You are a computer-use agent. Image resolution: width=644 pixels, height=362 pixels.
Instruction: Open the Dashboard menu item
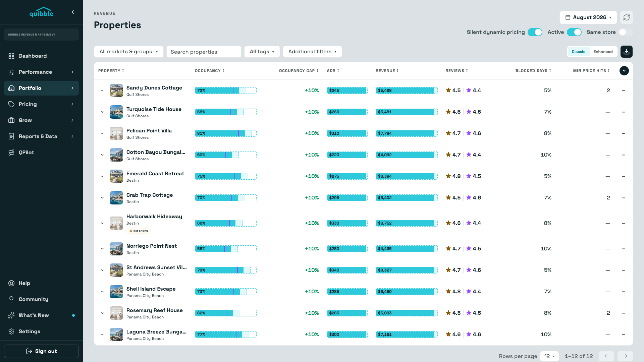point(41,56)
